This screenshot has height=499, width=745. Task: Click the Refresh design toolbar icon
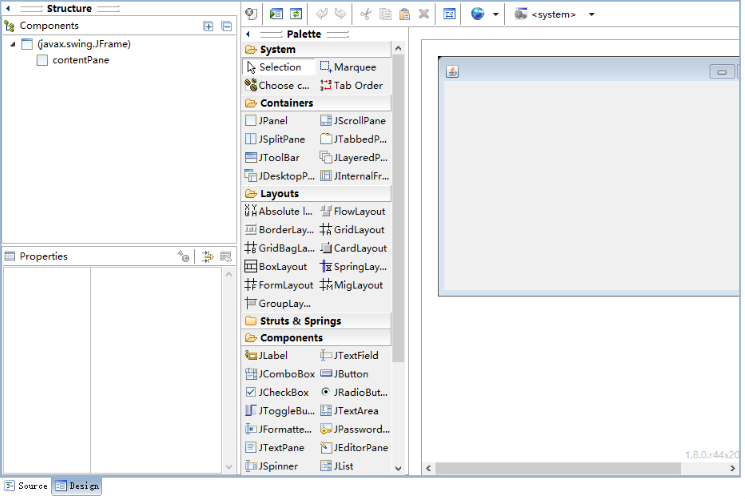point(296,14)
